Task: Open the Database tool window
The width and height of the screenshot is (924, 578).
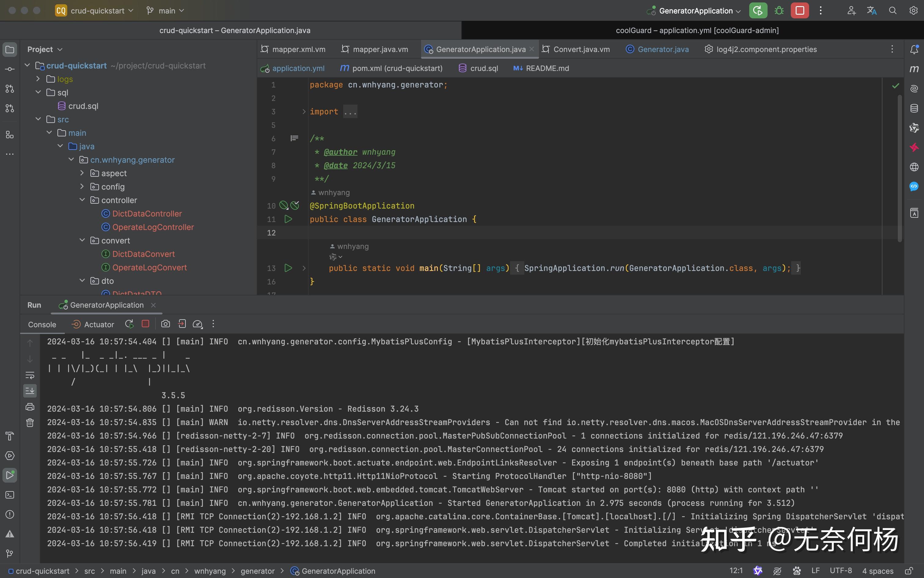Action: pos(914,108)
